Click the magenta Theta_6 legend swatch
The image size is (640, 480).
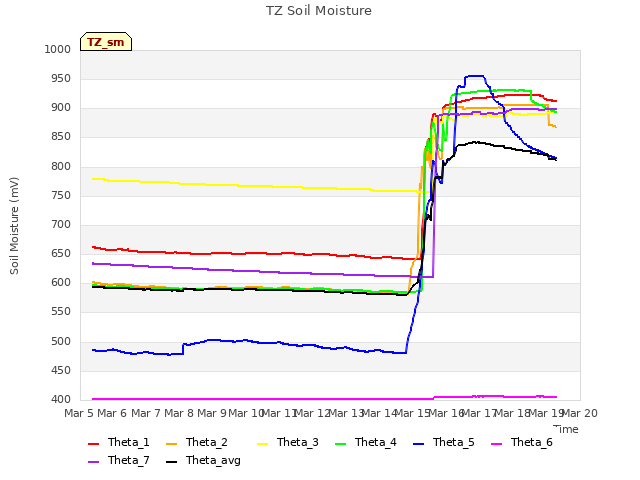(497, 444)
